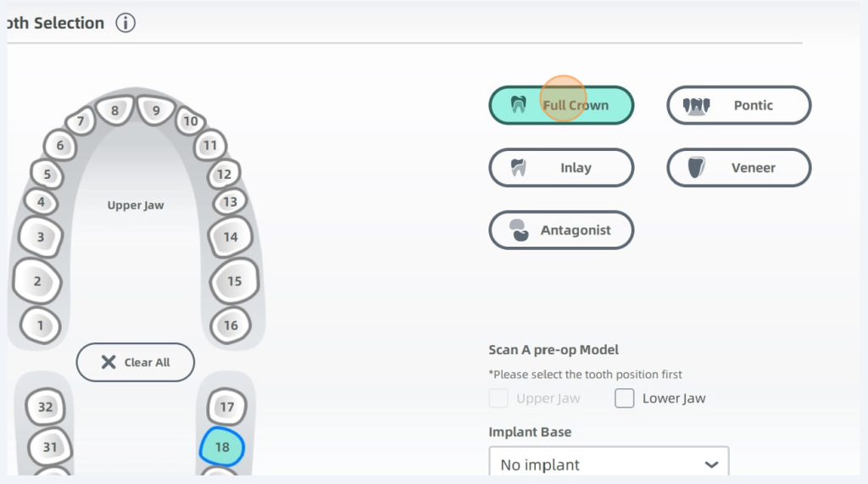Screen dimensions: 868x484
Task: Select tooth number 8 on upper jaw
Action: tap(114, 109)
